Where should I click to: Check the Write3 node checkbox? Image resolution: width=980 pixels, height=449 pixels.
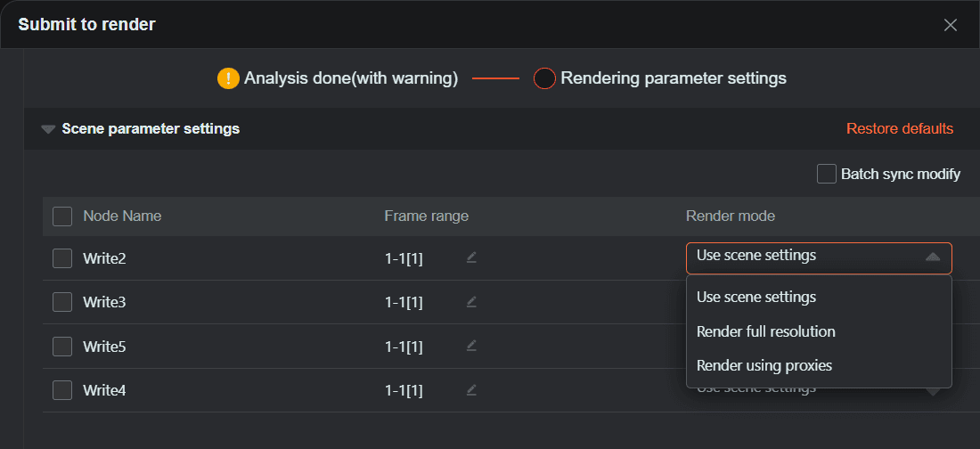(x=62, y=302)
